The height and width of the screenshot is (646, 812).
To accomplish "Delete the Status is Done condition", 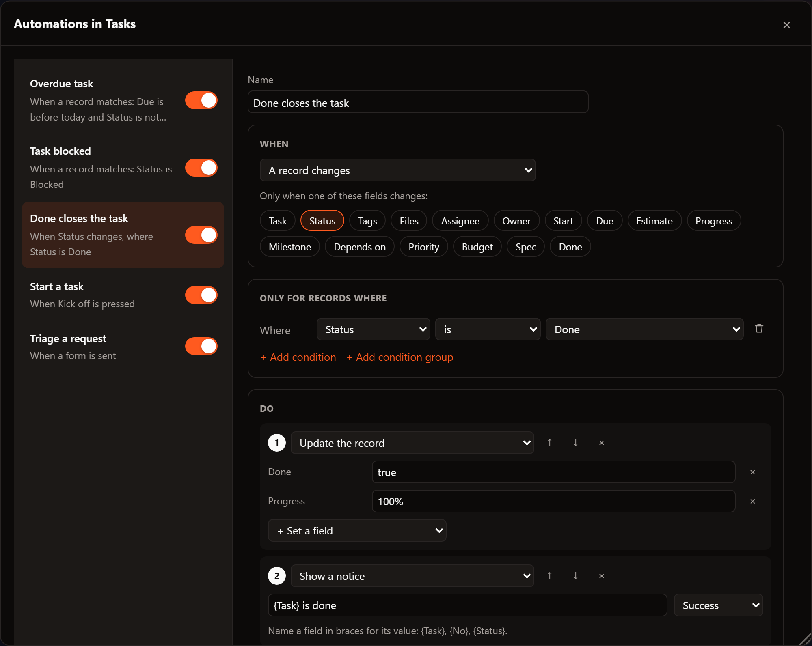I will click(x=759, y=329).
